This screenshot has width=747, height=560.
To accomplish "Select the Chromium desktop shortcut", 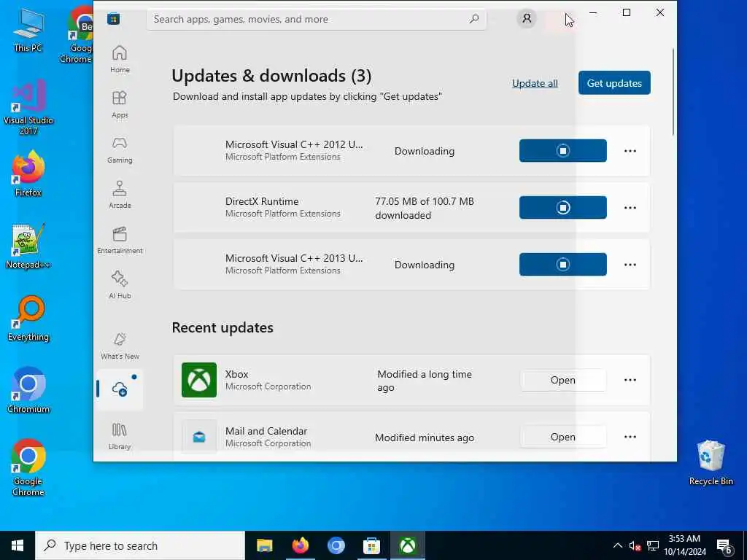I will (x=28, y=391).
